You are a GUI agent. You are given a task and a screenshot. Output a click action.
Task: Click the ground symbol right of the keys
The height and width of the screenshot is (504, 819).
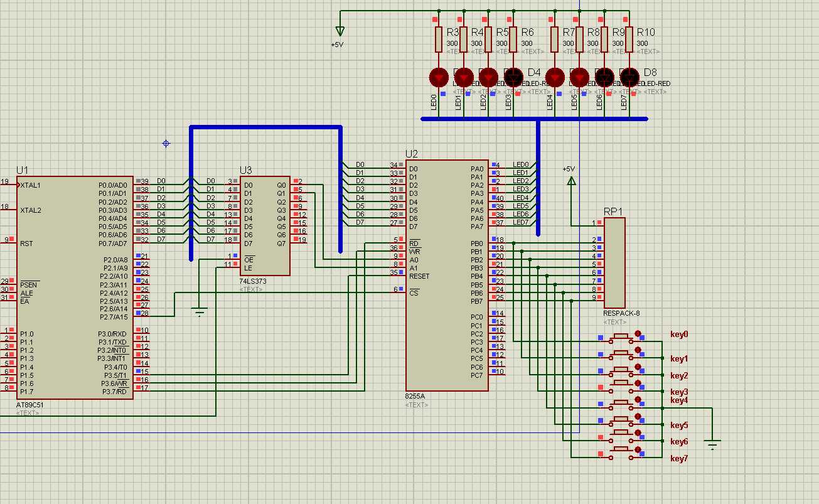pyautogui.click(x=712, y=445)
